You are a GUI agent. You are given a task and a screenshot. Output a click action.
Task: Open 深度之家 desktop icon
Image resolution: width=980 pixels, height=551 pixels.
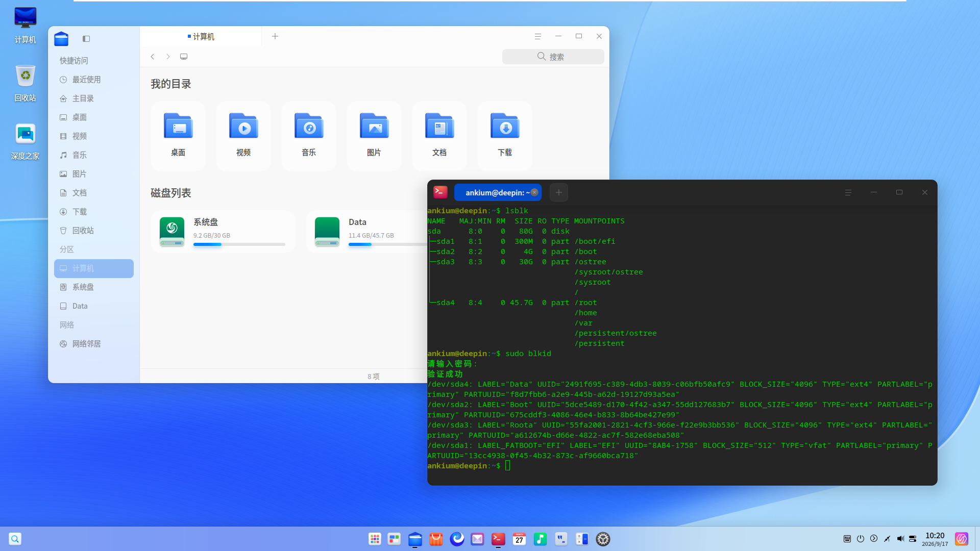(25, 141)
